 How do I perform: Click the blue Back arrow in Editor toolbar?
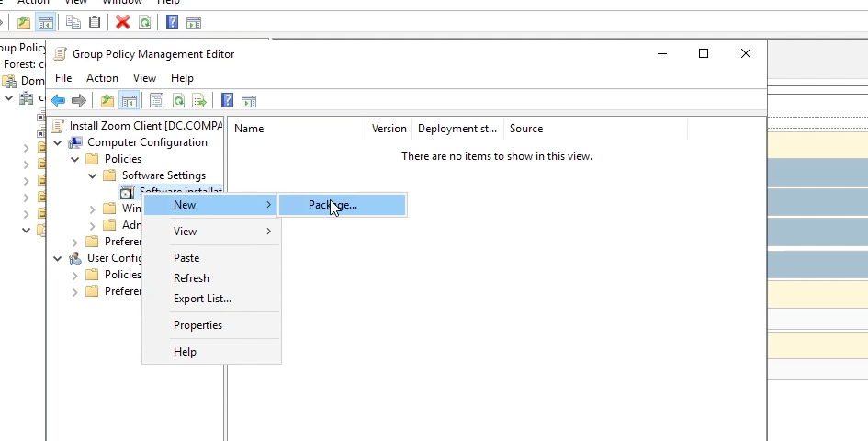click(58, 101)
